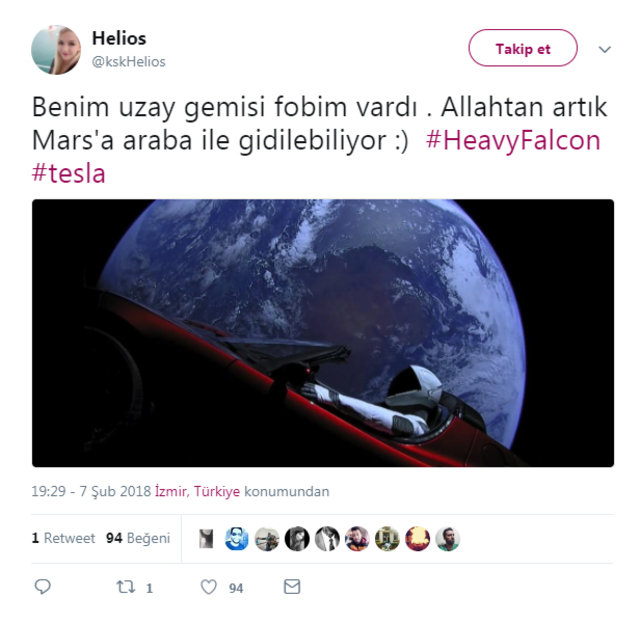Viewport: 640px width, 625px height.
Task: Open the İzmir, Türkiye location link
Action: 197,491
